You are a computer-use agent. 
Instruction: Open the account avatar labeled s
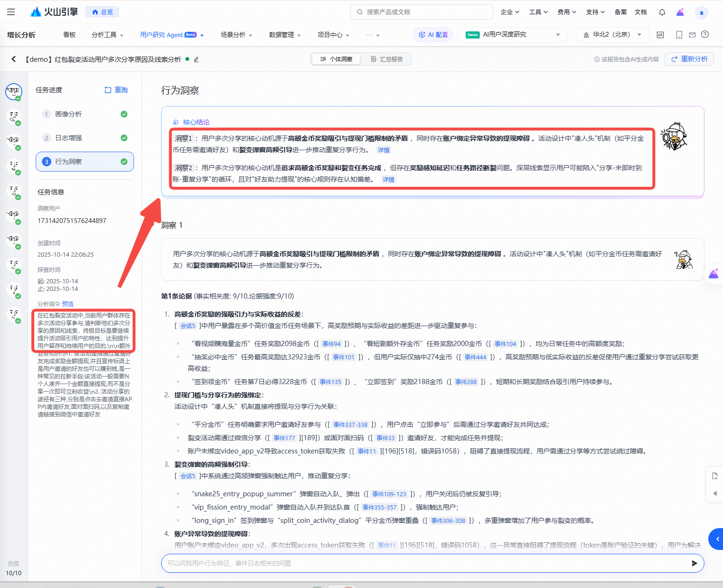point(702,13)
